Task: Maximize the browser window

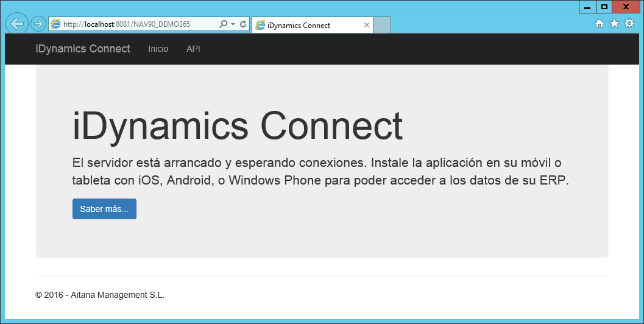Action: [604, 7]
